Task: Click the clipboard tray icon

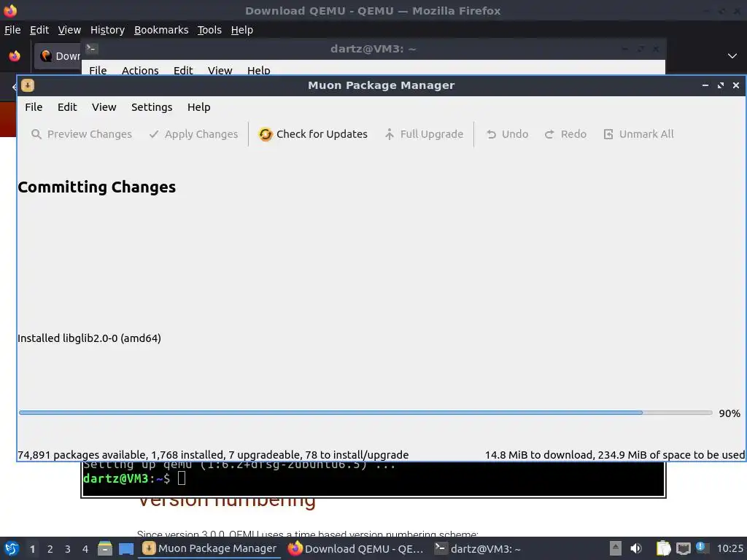Action: (x=663, y=548)
